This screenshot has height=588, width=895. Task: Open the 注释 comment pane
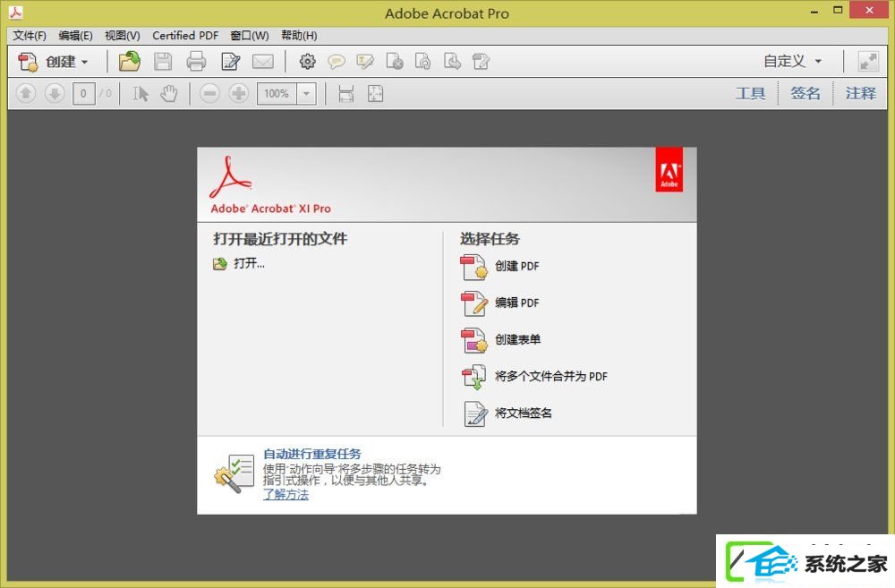coord(861,93)
